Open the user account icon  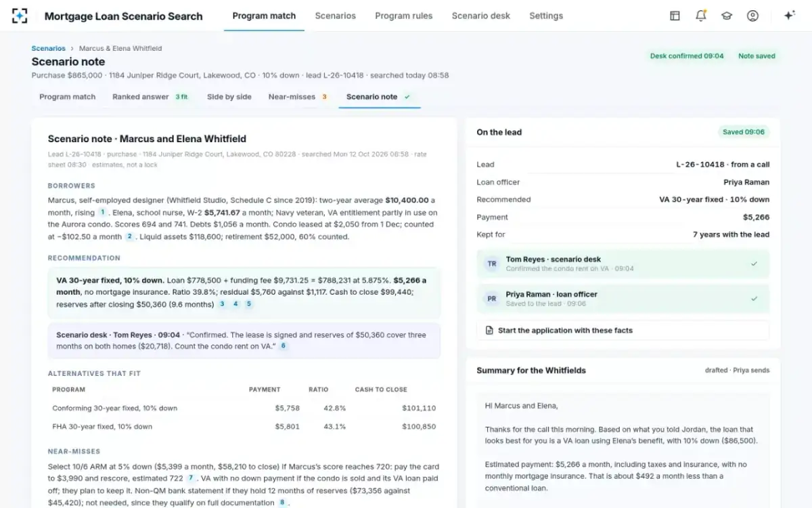[752, 16]
